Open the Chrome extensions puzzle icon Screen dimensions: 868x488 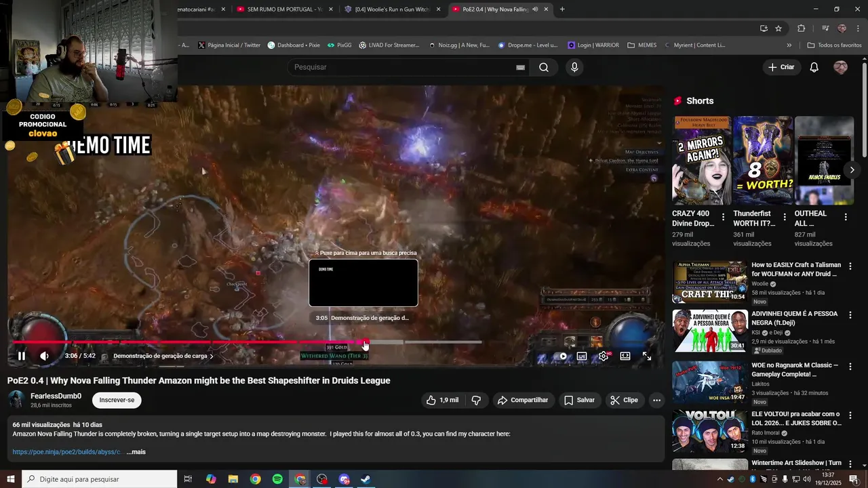coord(801,28)
